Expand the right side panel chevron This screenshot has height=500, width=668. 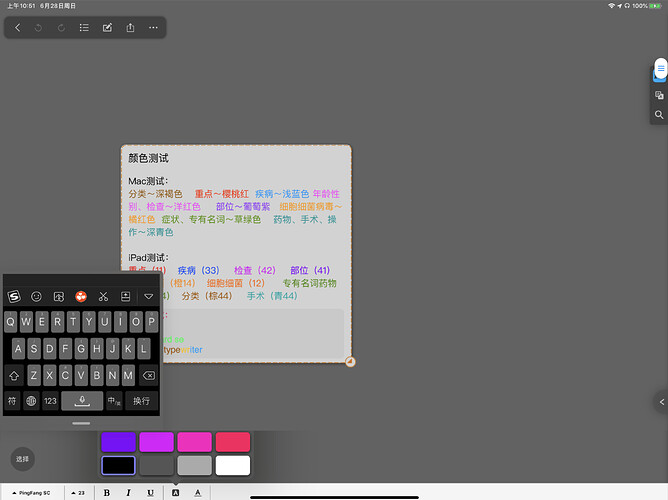pyautogui.click(x=662, y=402)
